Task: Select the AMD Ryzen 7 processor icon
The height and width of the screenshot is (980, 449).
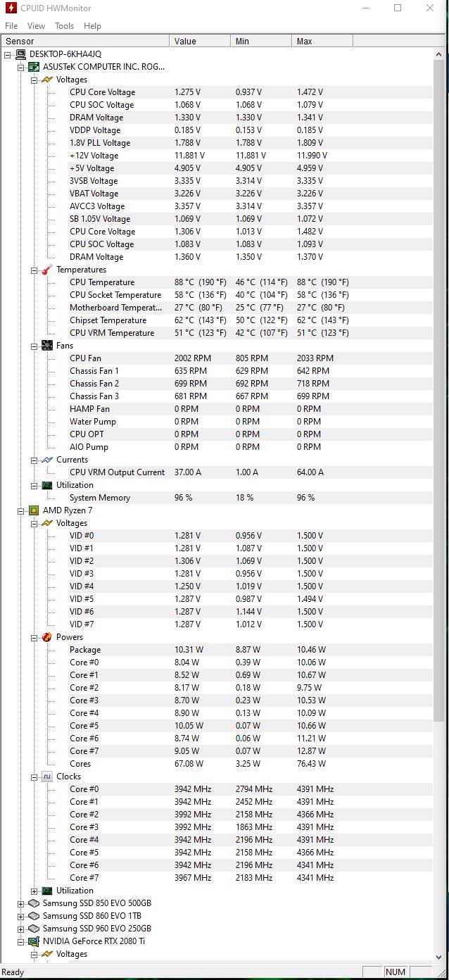Action: (33, 510)
